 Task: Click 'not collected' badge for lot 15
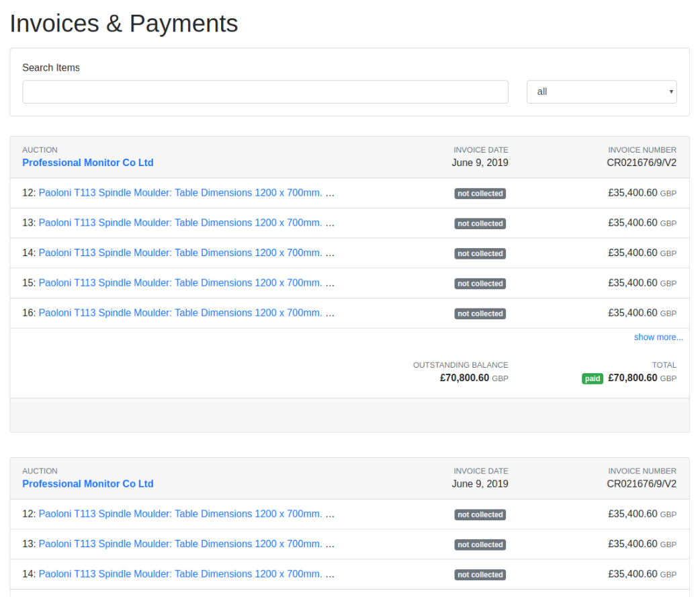point(480,283)
